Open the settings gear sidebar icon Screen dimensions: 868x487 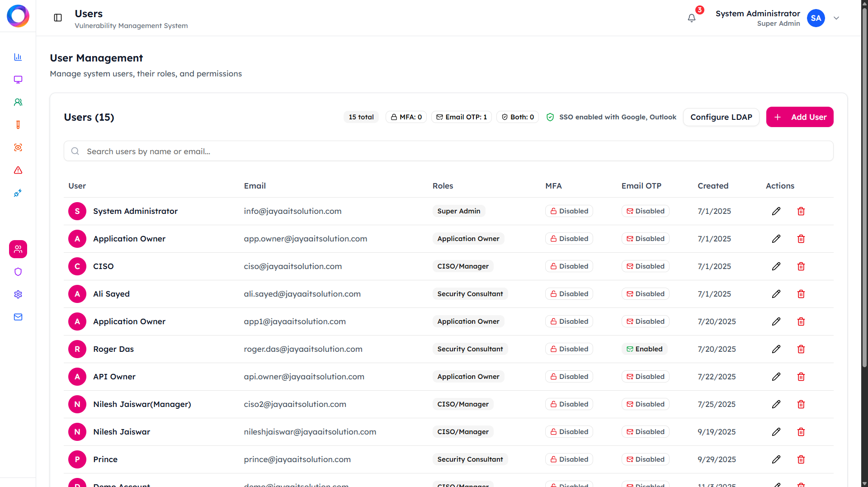pos(18,294)
